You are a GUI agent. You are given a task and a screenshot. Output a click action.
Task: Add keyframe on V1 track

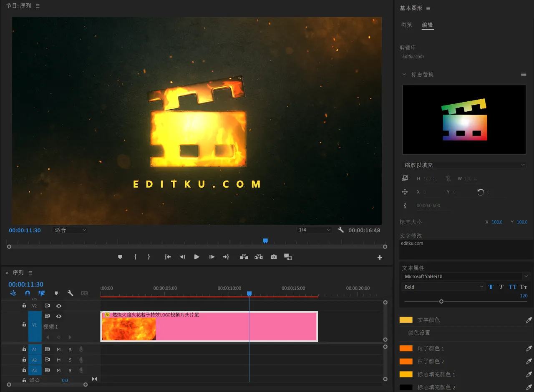[x=59, y=337]
